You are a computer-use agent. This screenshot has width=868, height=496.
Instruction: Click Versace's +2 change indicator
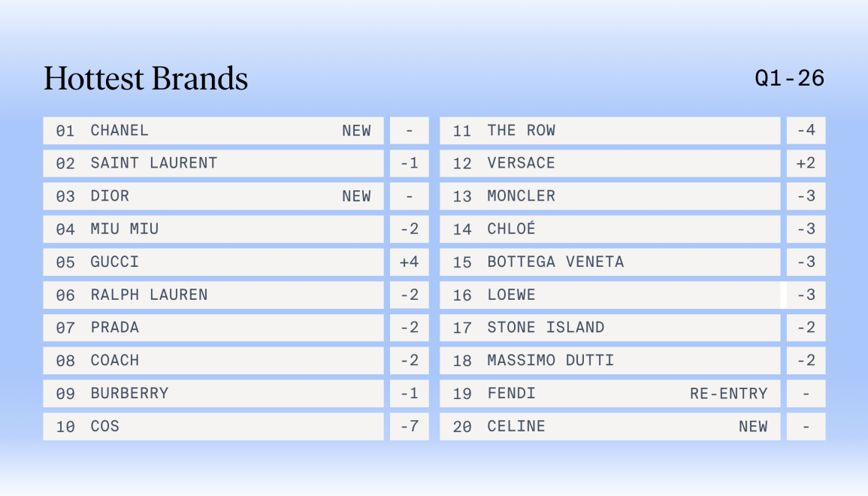[806, 163]
